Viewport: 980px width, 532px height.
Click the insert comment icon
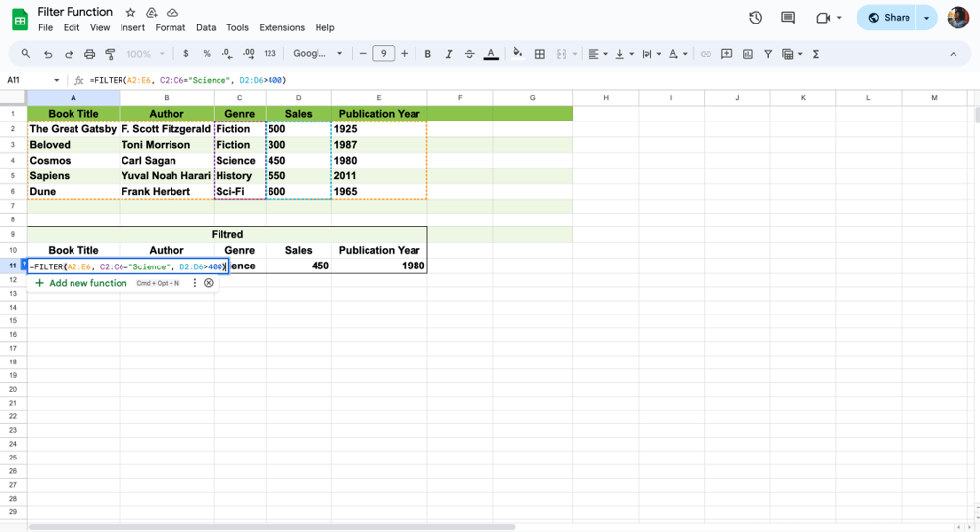[x=726, y=54]
